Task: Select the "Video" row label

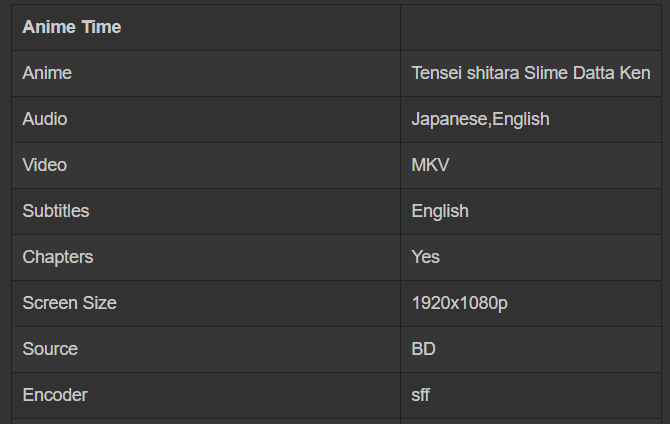Action: click(45, 165)
